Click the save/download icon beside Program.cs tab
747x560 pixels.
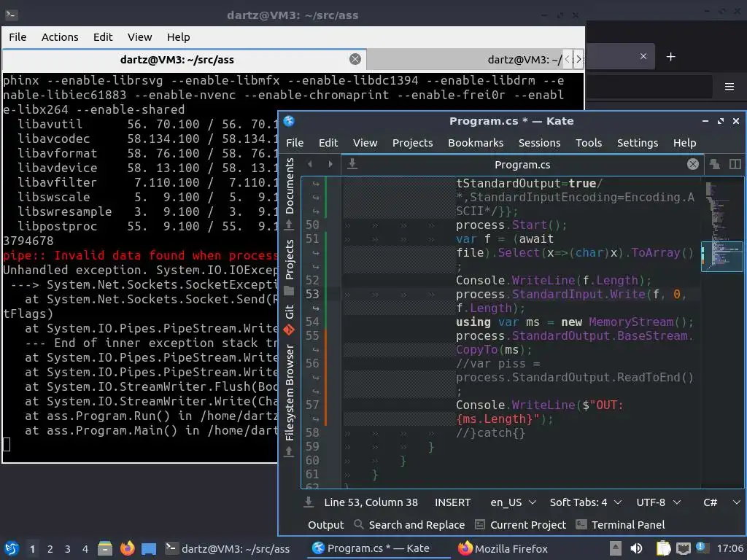pyautogui.click(x=352, y=164)
